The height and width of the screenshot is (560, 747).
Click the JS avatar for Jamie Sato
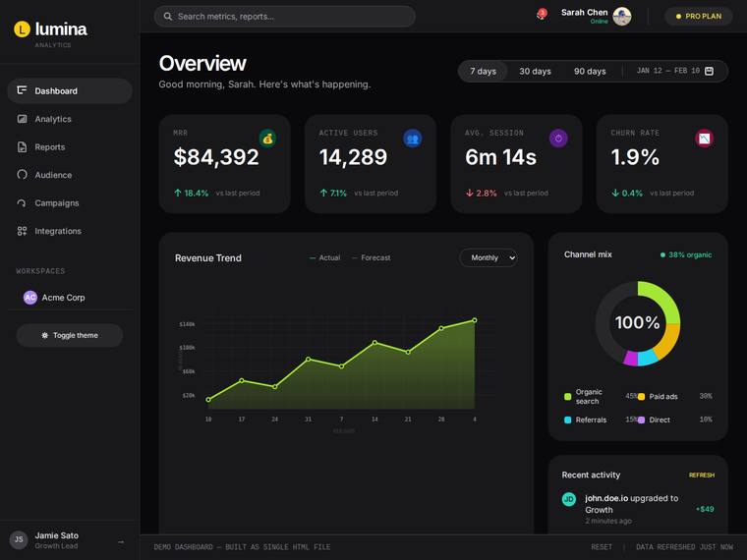pos(19,539)
